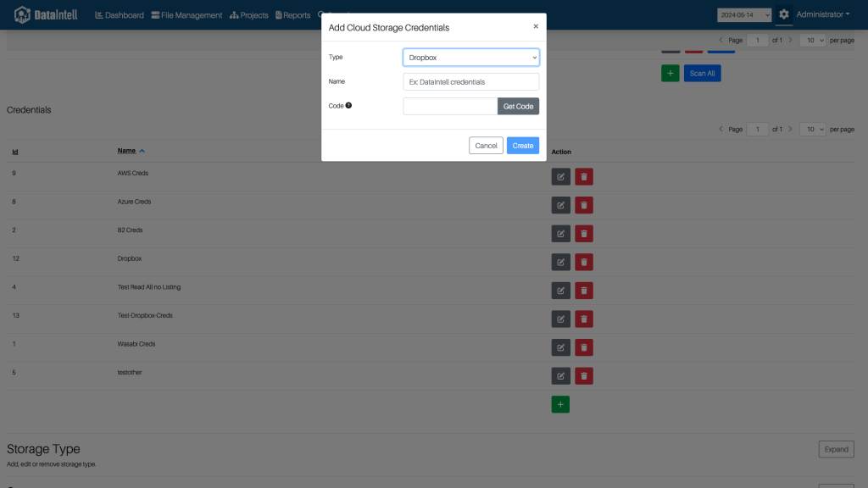Edit the AWS Creds credential
The width and height of the screenshot is (868, 488).
[x=561, y=176]
